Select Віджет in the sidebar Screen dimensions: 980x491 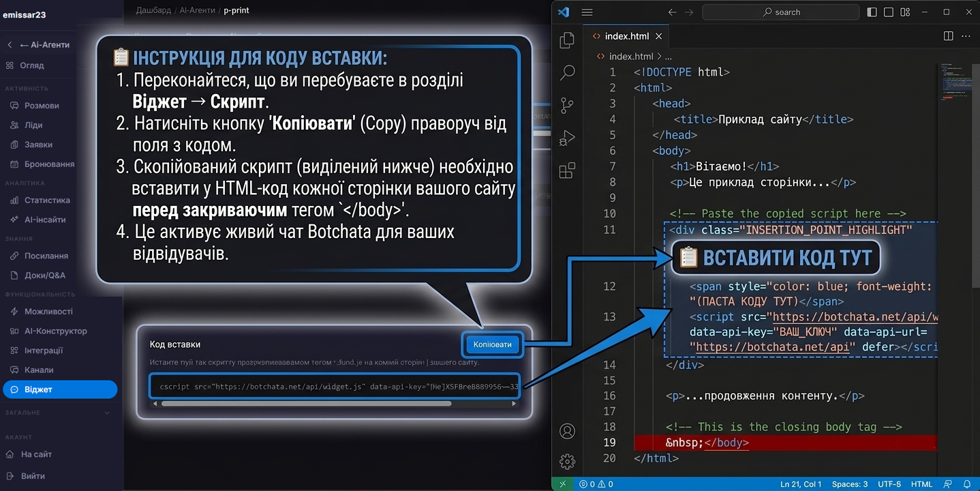(60, 389)
